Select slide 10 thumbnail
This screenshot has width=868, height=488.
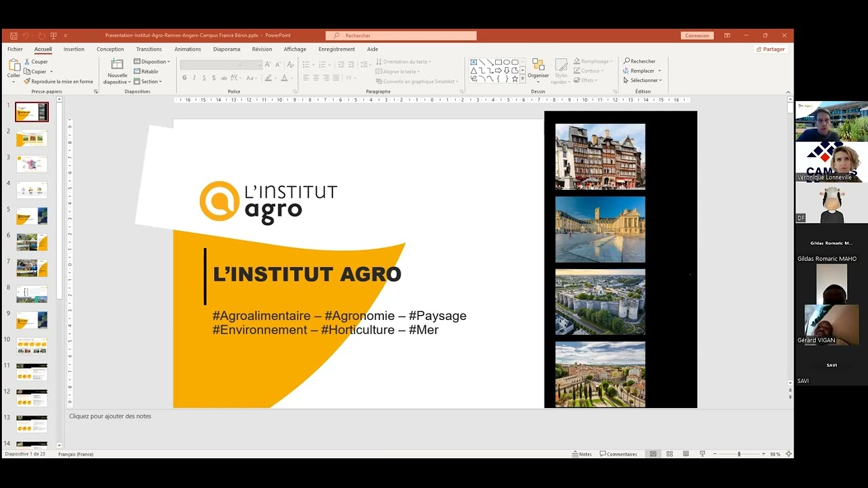(32, 346)
